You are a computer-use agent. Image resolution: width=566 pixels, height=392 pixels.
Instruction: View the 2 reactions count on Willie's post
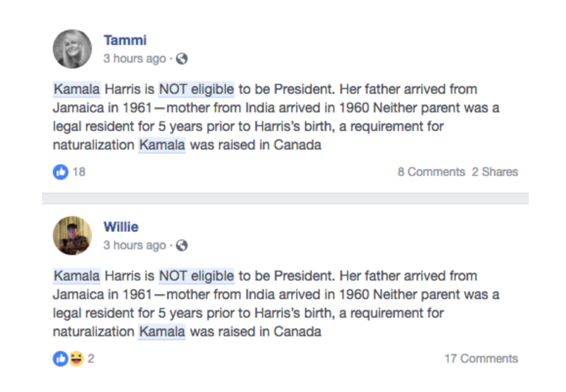point(91,358)
